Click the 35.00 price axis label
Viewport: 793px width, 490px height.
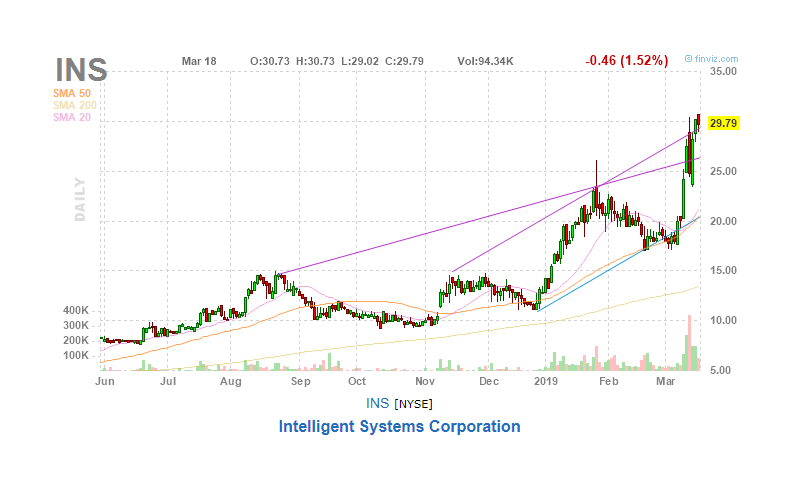pos(723,71)
